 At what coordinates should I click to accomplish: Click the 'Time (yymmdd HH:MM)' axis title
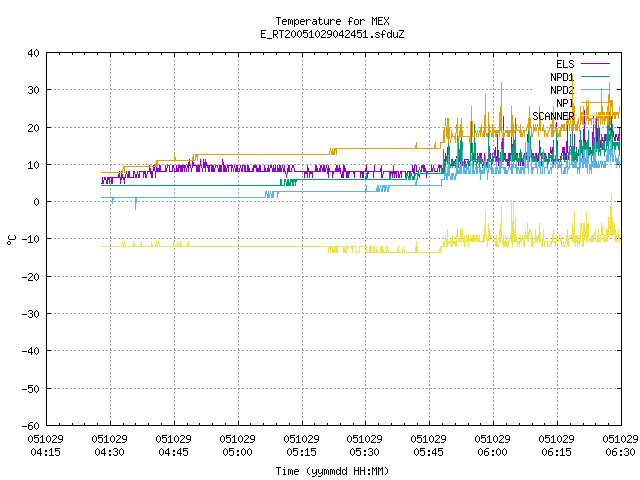[x=332, y=471]
